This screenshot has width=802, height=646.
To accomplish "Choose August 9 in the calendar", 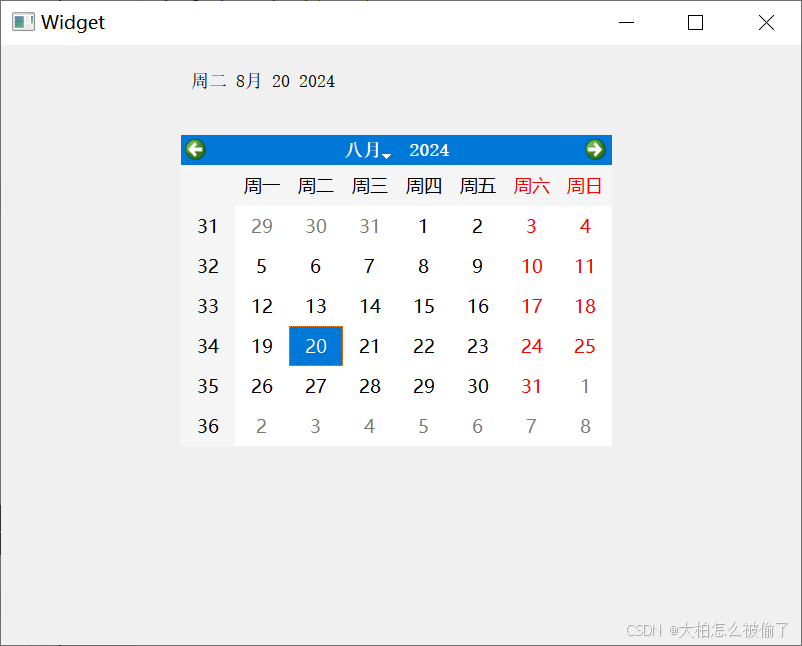I will pos(477,266).
